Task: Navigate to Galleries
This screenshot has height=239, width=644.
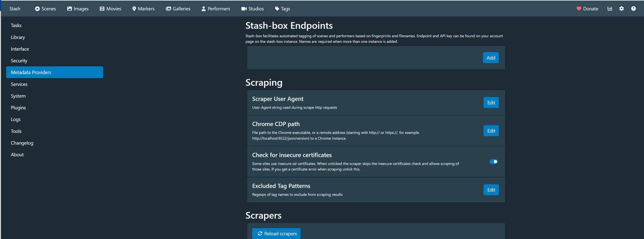Action: pos(178,9)
